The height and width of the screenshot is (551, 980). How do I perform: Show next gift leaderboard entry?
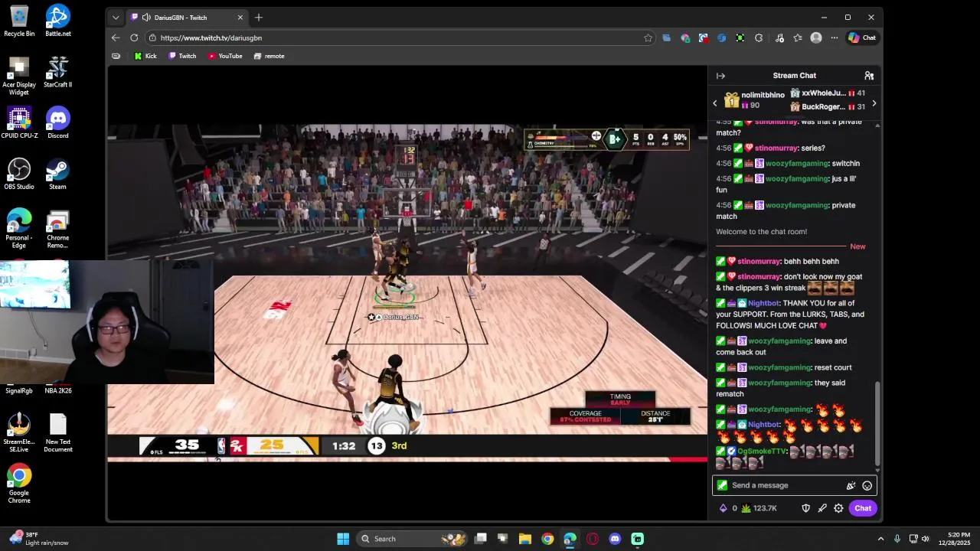[874, 103]
